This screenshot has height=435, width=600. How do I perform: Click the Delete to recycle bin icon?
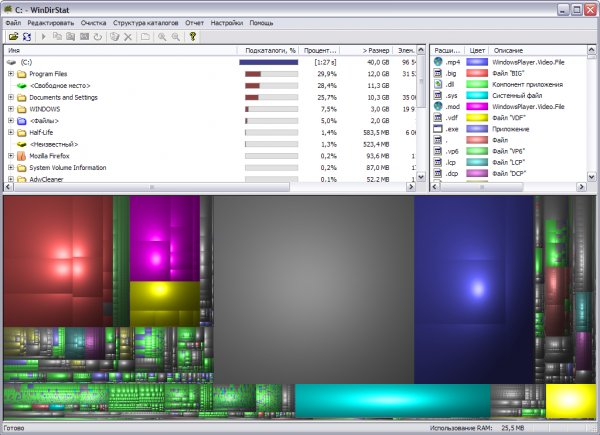(114, 37)
